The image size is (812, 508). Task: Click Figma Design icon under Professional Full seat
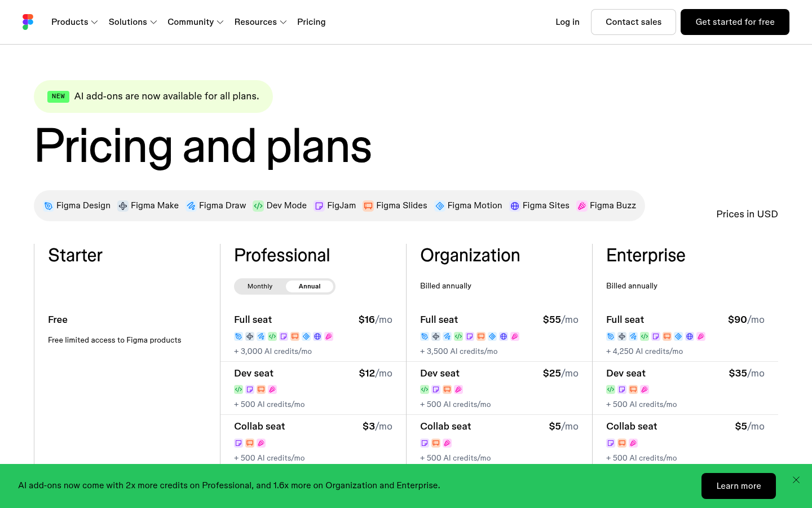click(239, 336)
